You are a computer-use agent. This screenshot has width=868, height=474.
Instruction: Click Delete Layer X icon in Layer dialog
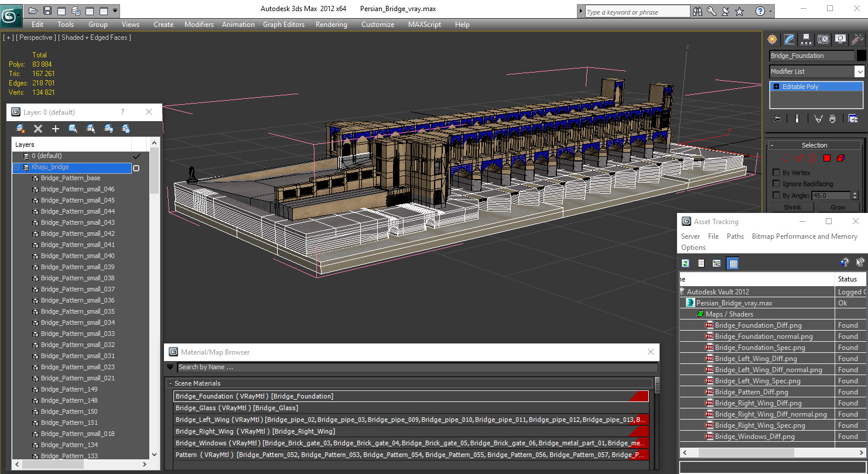tap(38, 129)
